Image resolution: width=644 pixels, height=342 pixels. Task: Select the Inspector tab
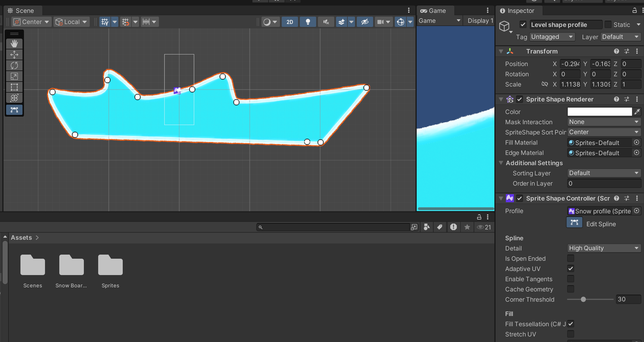click(x=517, y=11)
